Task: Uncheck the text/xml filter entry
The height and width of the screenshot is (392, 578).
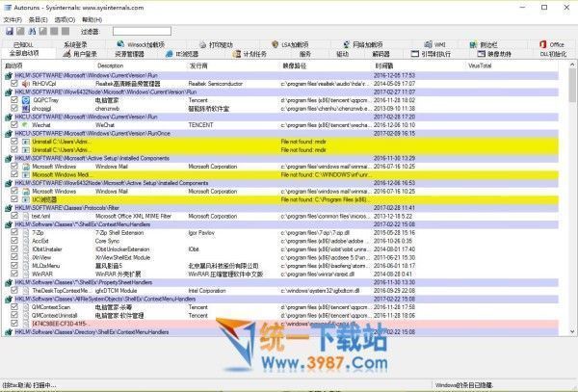Action: [14, 216]
